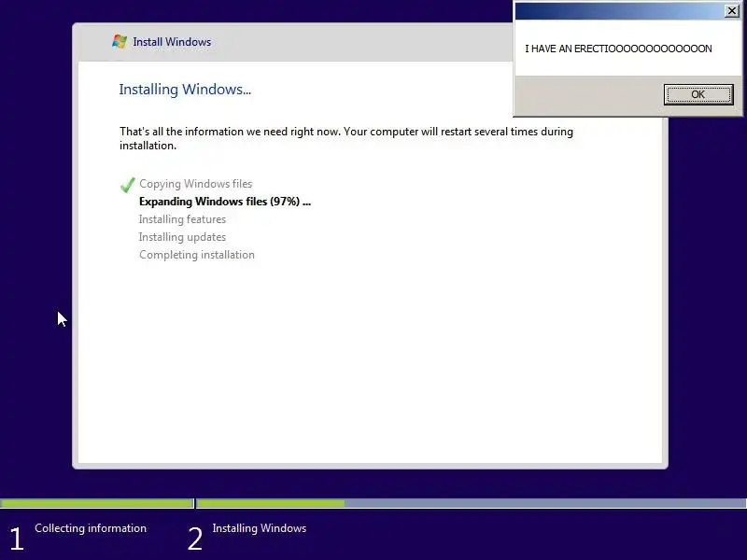This screenshot has height=560, width=747.
Task: Click 'Installing updates' step
Action: coord(182,237)
